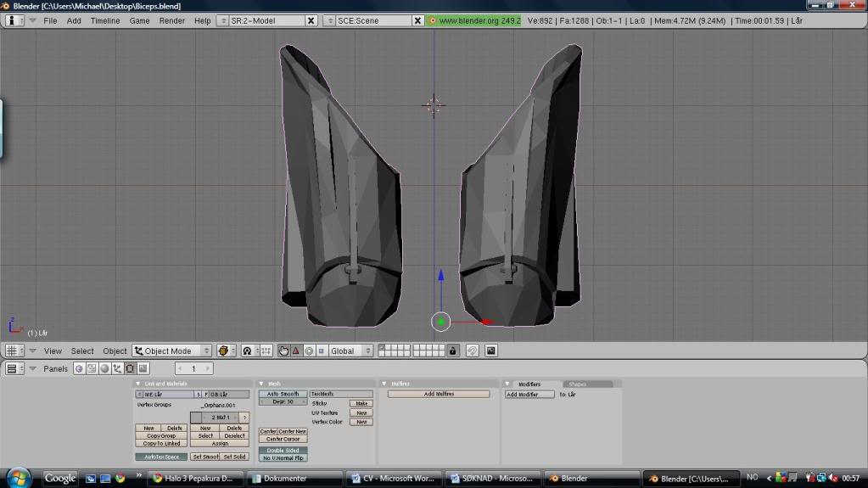Open the draw type shading selector
The height and width of the screenshot is (488, 868).
click(226, 351)
